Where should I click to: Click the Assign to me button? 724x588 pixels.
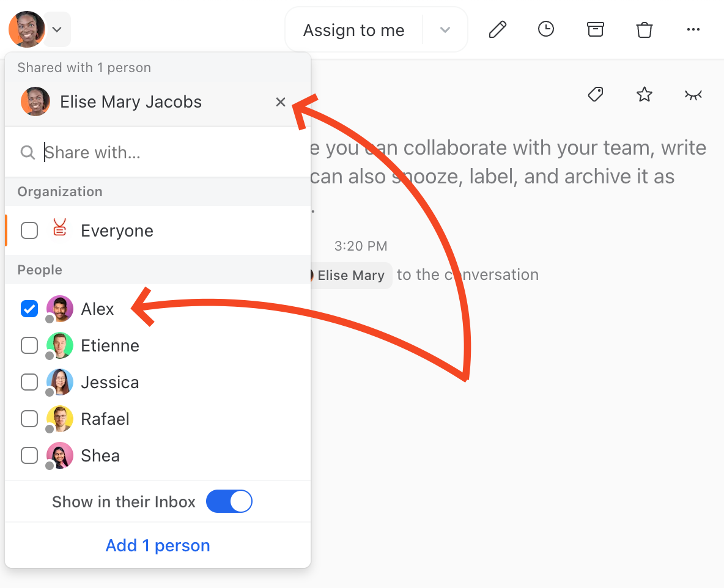[353, 29]
